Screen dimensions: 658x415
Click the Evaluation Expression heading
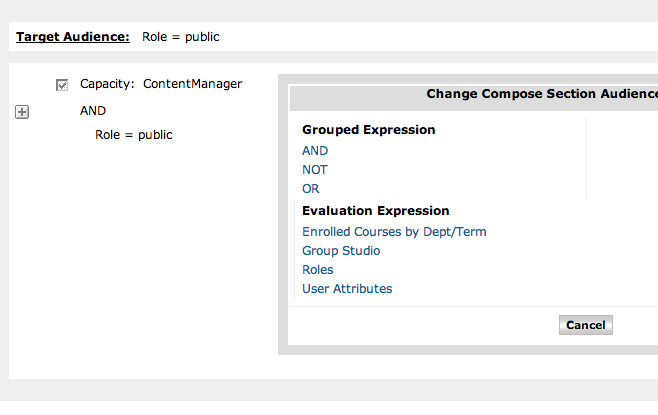click(376, 211)
